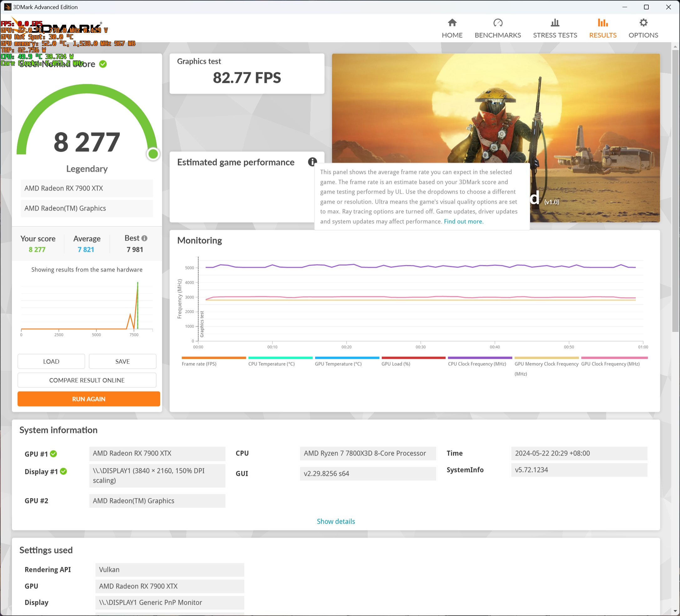Toggle the GPU Load (%) legend series

click(396, 364)
